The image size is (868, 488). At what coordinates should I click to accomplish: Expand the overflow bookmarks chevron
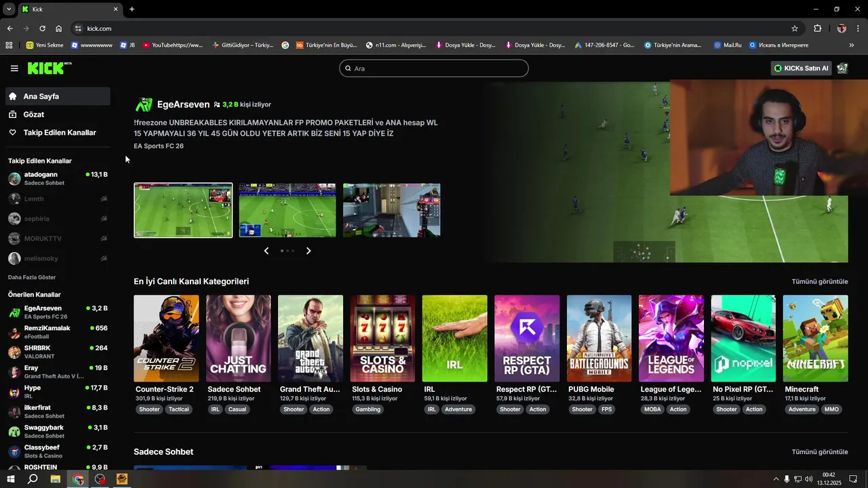(x=851, y=45)
